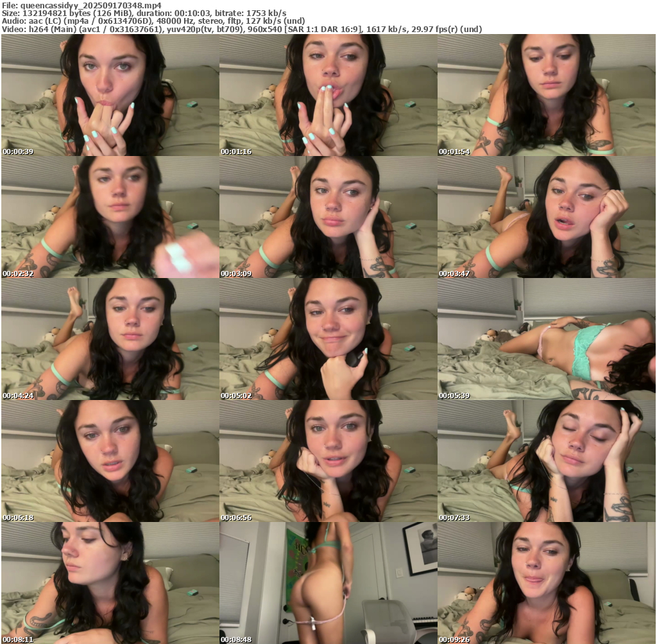Image resolution: width=657 pixels, height=644 pixels.
Task: Open the frame stamped 00:03:09
Action: (x=328, y=217)
